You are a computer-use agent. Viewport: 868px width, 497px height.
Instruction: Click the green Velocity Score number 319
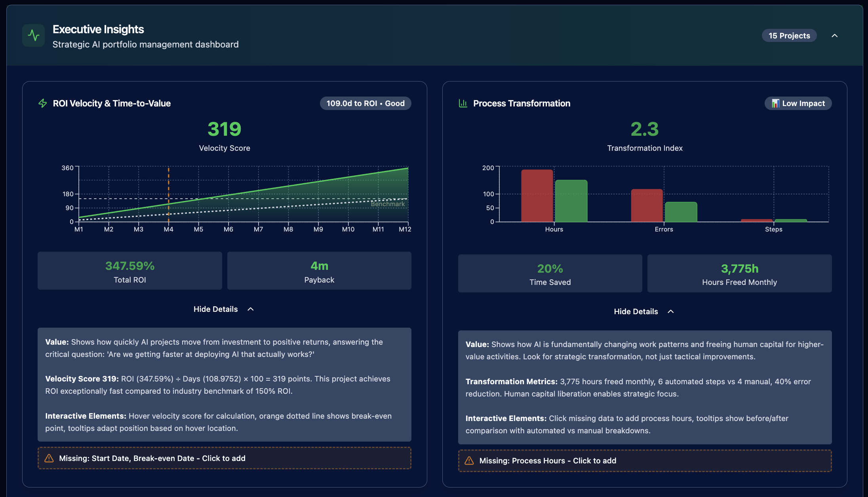(224, 129)
